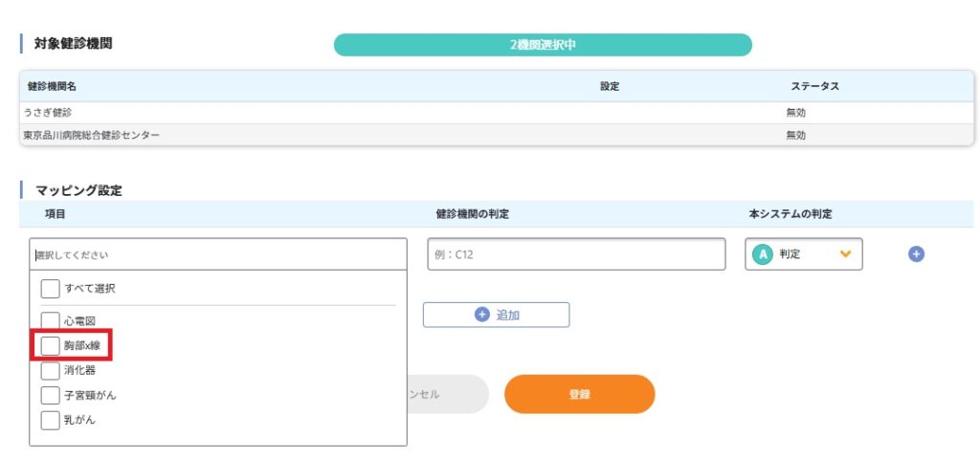
Task: Check the すべて選択 checkbox
Action: (51, 288)
